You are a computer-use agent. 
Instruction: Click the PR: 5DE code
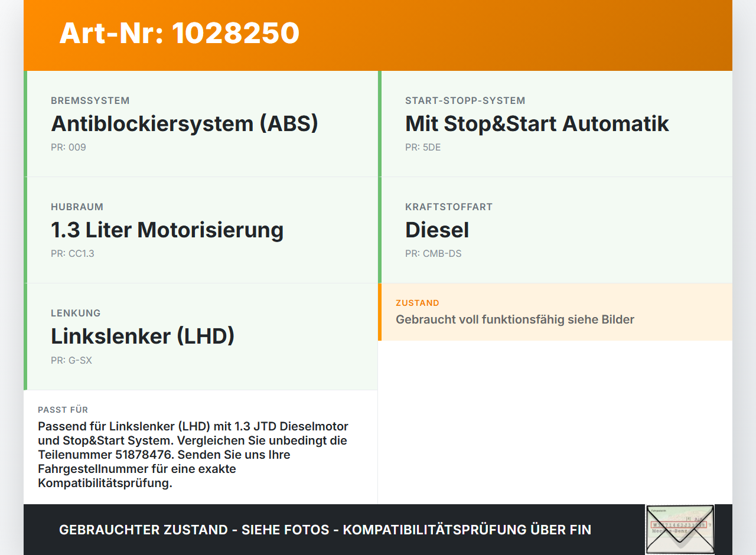(x=423, y=148)
